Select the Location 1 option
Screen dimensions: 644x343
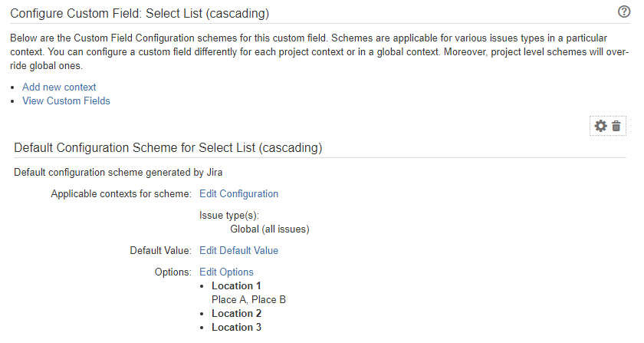tap(236, 285)
